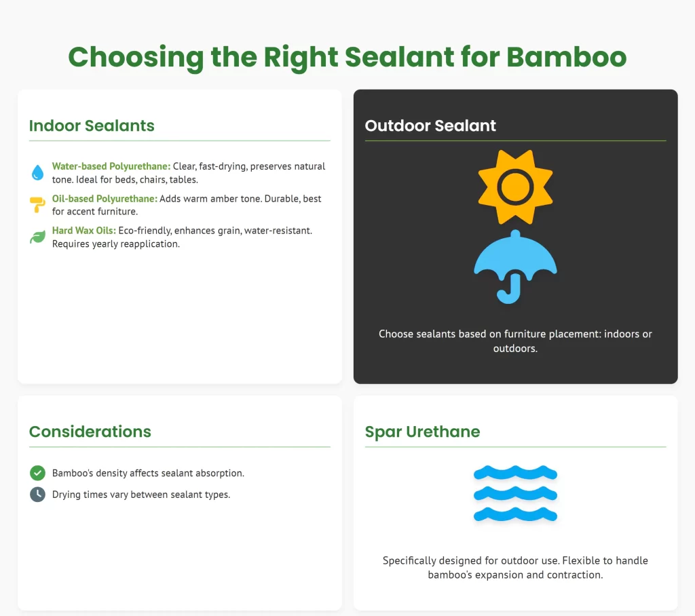The height and width of the screenshot is (616, 695).
Task: Click the green checkmark circle icon
Action: [x=37, y=473]
